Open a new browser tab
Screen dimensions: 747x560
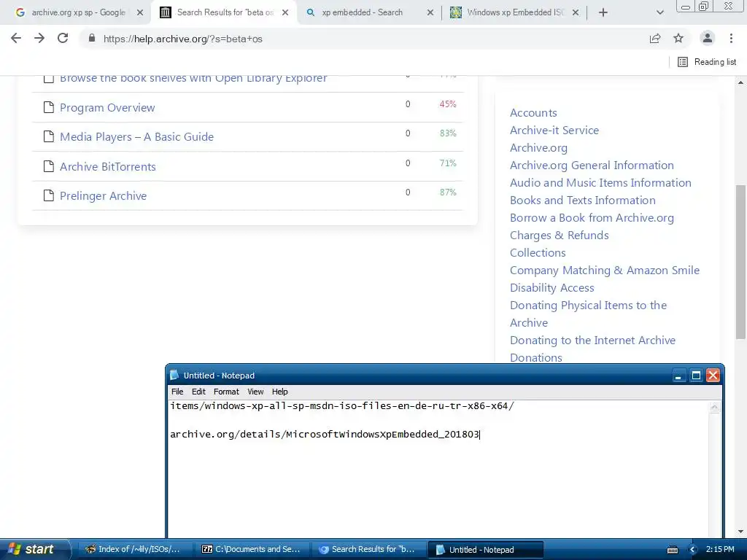tap(603, 12)
